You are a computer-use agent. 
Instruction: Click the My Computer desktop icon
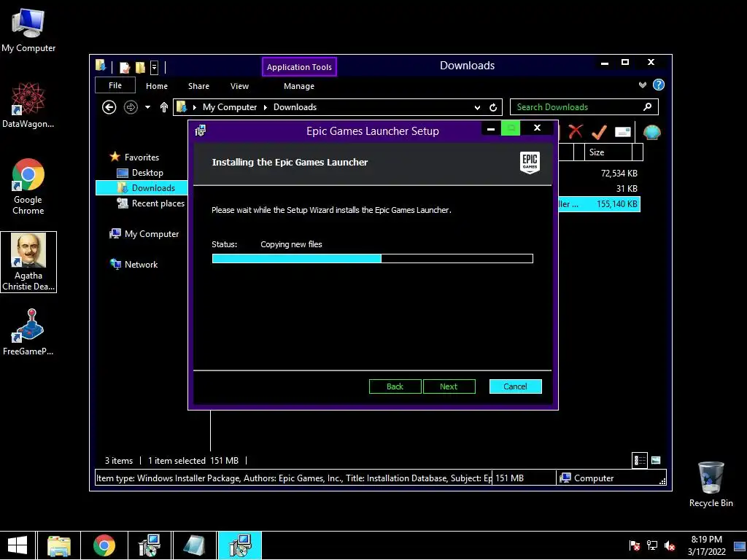pyautogui.click(x=28, y=30)
